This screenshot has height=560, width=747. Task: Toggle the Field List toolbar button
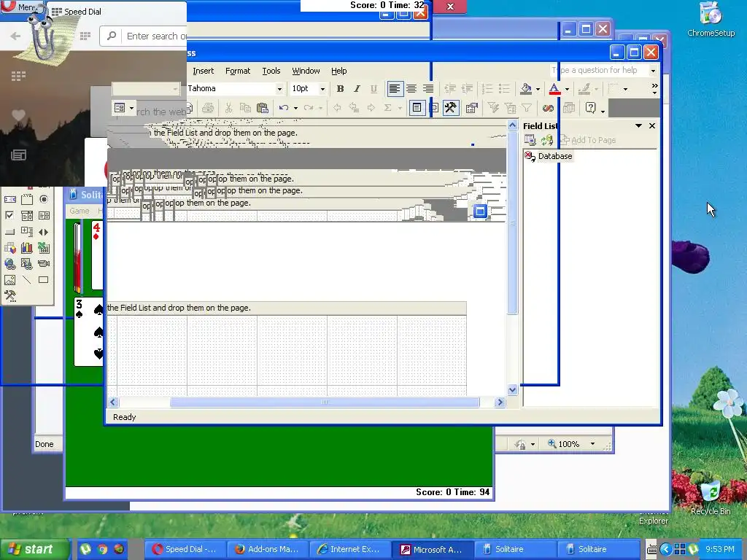click(x=417, y=108)
